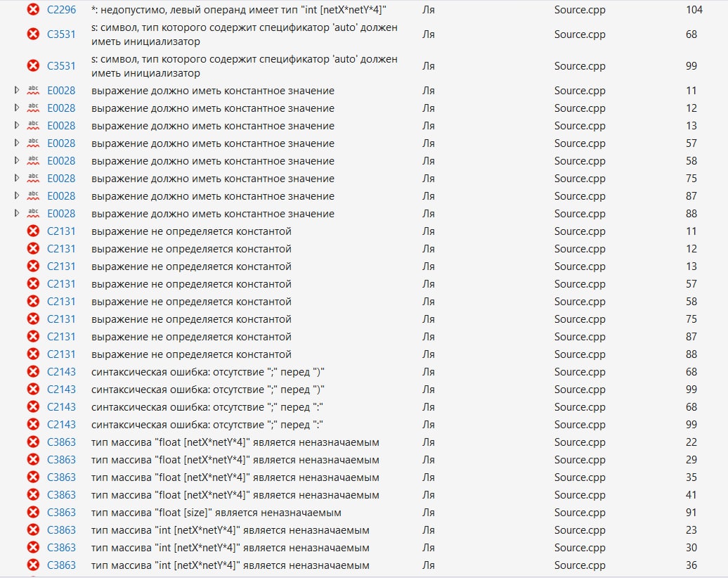Open the C2296 error code link
The width and height of the screenshot is (728, 578).
coord(61,10)
